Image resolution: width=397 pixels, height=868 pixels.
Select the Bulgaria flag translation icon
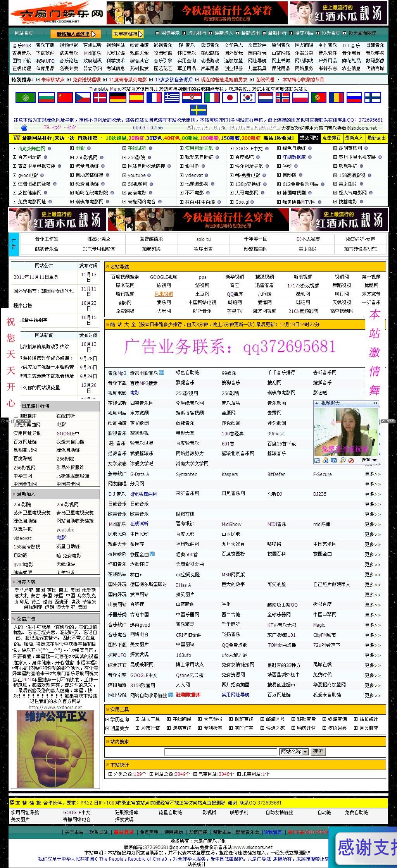point(47,98)
